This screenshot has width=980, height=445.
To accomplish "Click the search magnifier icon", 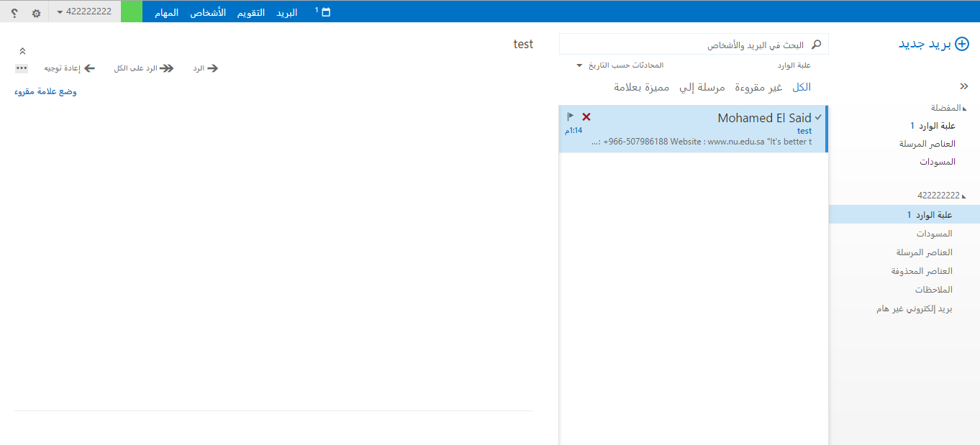I will [816, 45].
